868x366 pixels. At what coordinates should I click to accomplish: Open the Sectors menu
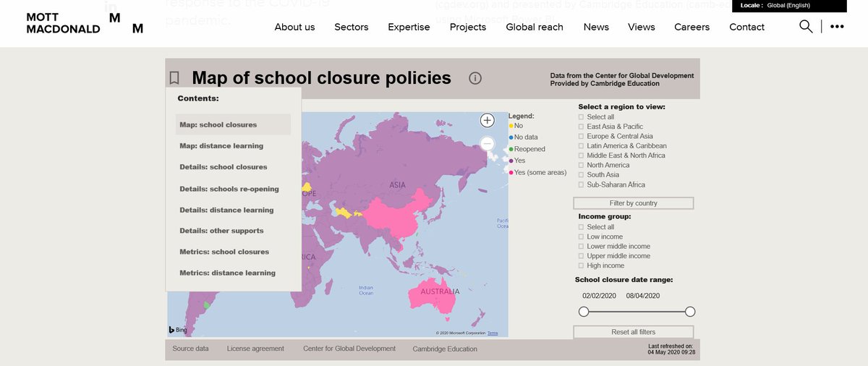(351, 27)
